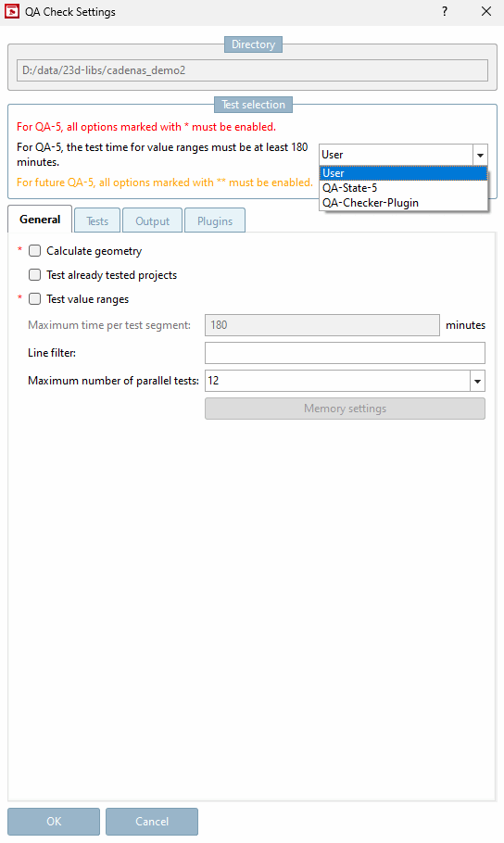Click the 'QA Check Settings' window title
504x843 pixels.
click(x=69, y=12)
